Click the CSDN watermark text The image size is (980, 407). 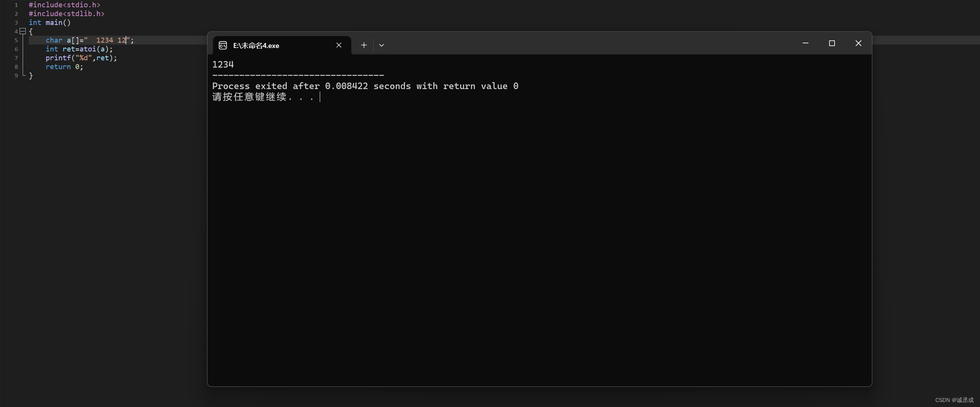pos(954,400)
